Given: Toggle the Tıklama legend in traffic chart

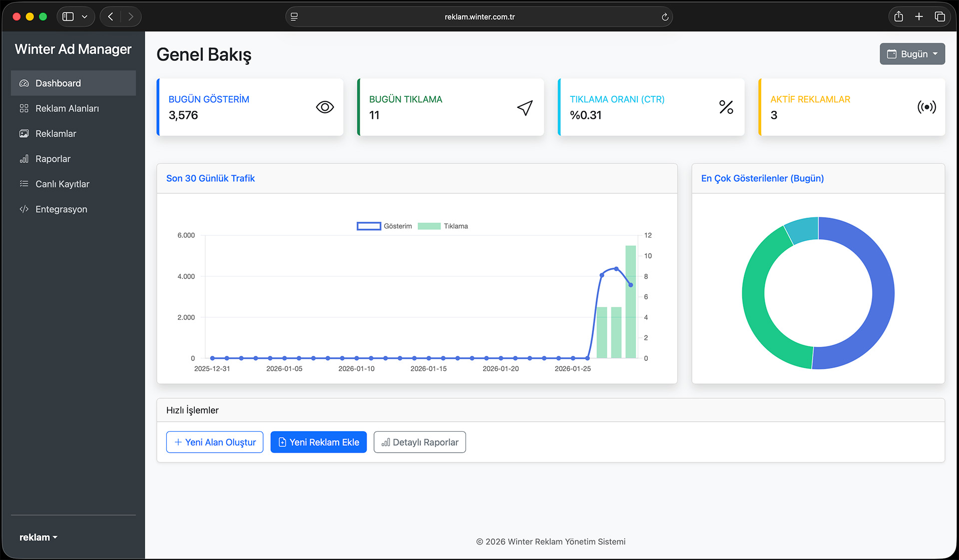Looking at the screenshot, I should (x=443, y=226).
